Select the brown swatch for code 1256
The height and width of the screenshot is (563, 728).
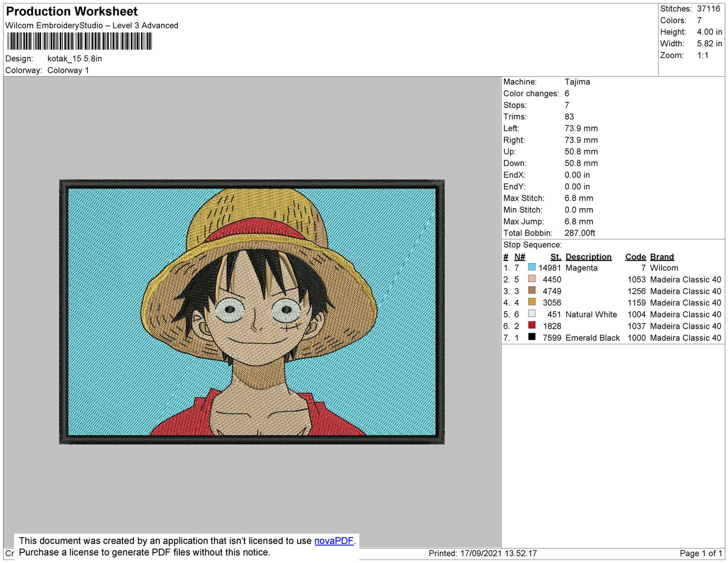532,290
